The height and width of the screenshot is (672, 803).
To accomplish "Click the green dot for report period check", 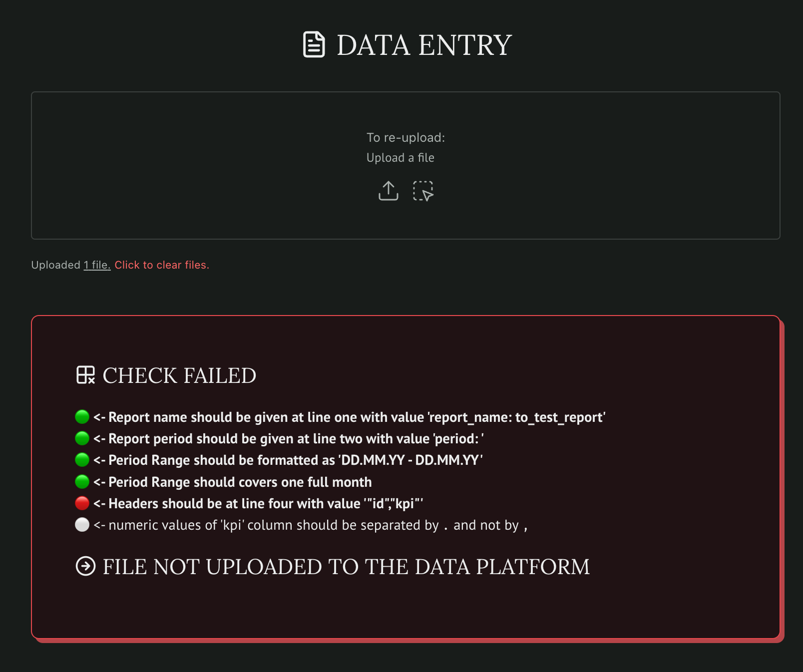I will [x=82, y=438].
